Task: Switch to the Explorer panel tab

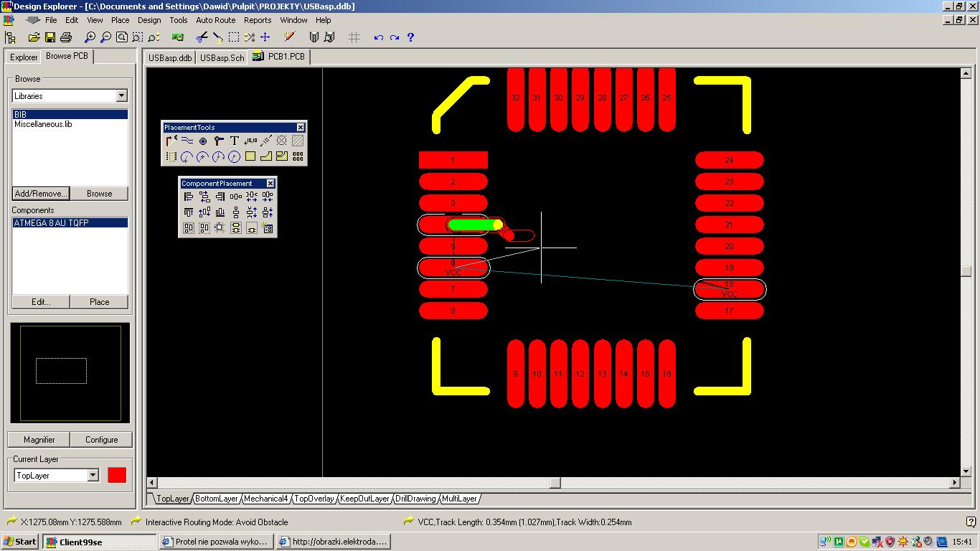Action: click(24, 57)
